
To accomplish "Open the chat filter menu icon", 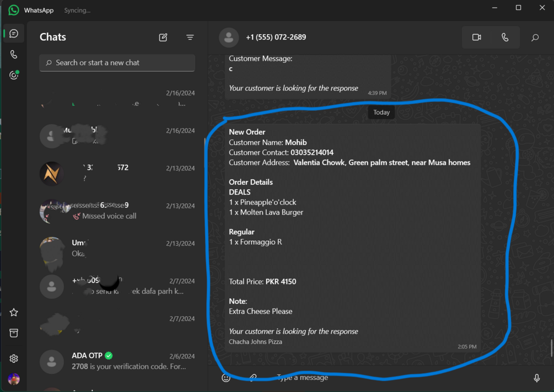I will tap(190, 37).
